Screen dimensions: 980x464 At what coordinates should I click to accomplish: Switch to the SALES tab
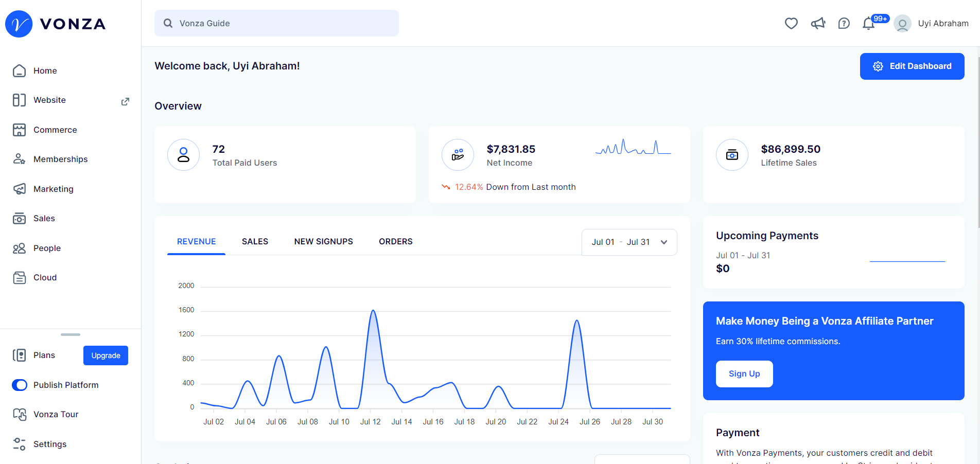point(255,241)
